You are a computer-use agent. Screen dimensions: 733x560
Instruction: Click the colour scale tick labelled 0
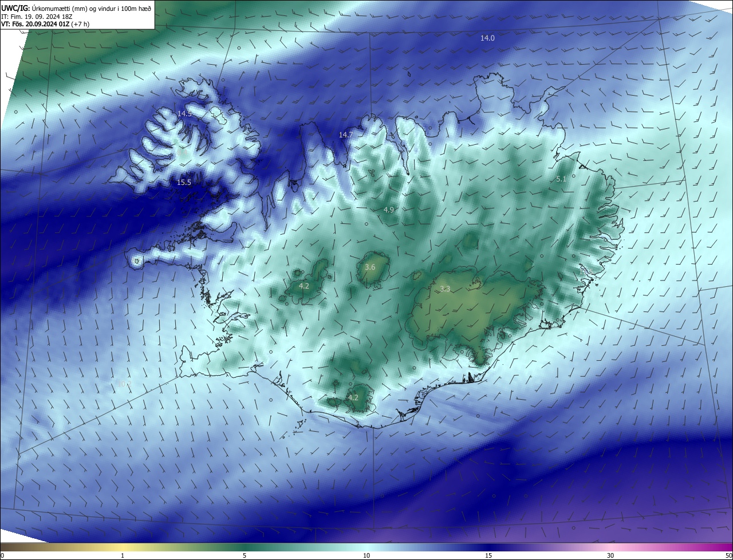coord(2,555)
